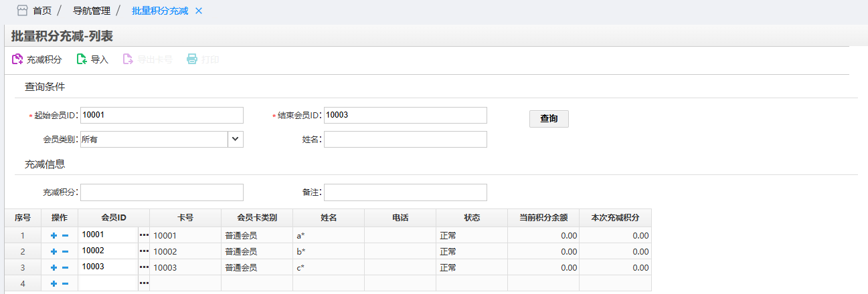The width and height of the screenshot is (868, 294).
Task: Click the home icon next to 首页
Action: (22, 11)
